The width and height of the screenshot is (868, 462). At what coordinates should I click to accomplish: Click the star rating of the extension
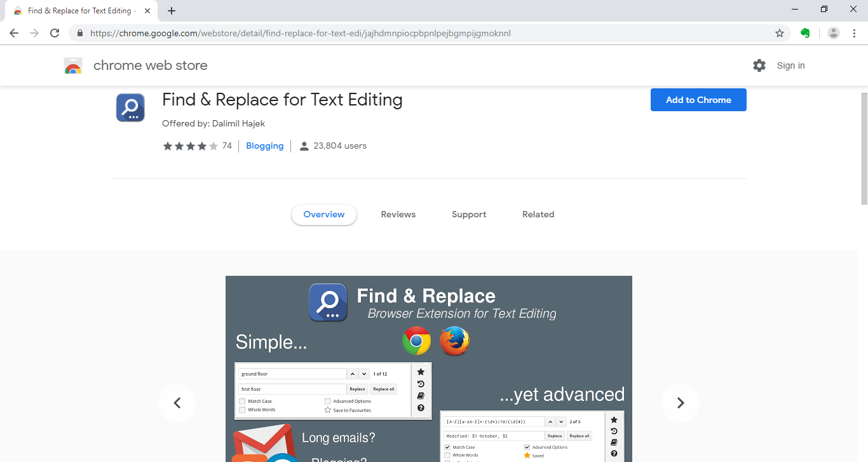pyautogui.click(x=190, y=146)
